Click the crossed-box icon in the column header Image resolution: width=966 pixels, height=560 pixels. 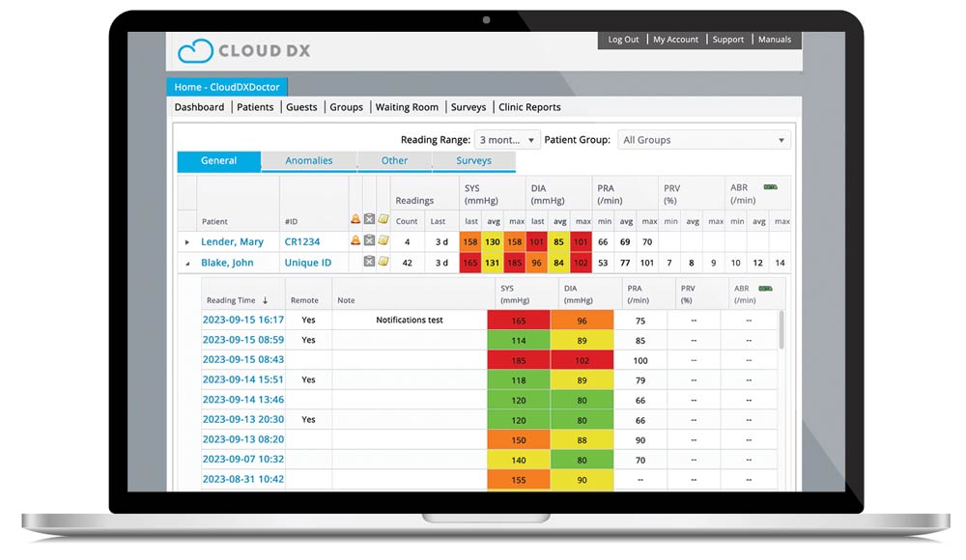(x=369, y=219)
